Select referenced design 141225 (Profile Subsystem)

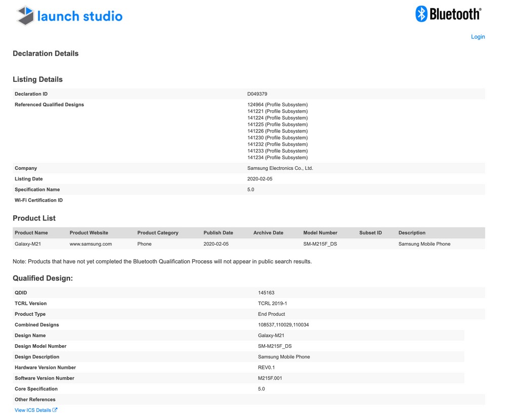(x=277, y=124)
